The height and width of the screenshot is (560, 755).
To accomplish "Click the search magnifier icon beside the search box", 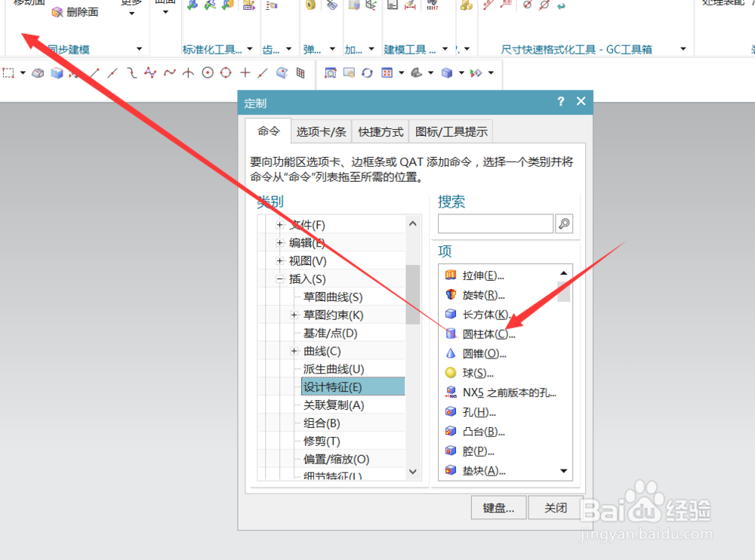I will [x=564, y=223].
